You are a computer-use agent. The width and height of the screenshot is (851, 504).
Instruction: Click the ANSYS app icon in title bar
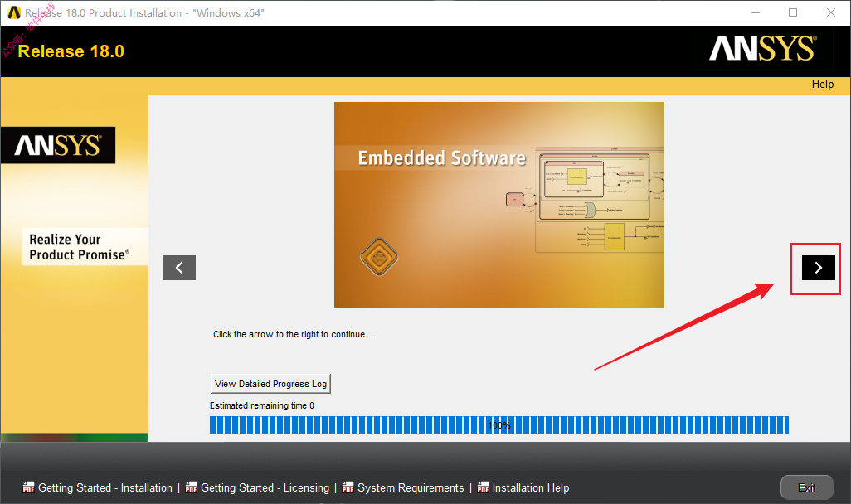click(x=14, y=12)
